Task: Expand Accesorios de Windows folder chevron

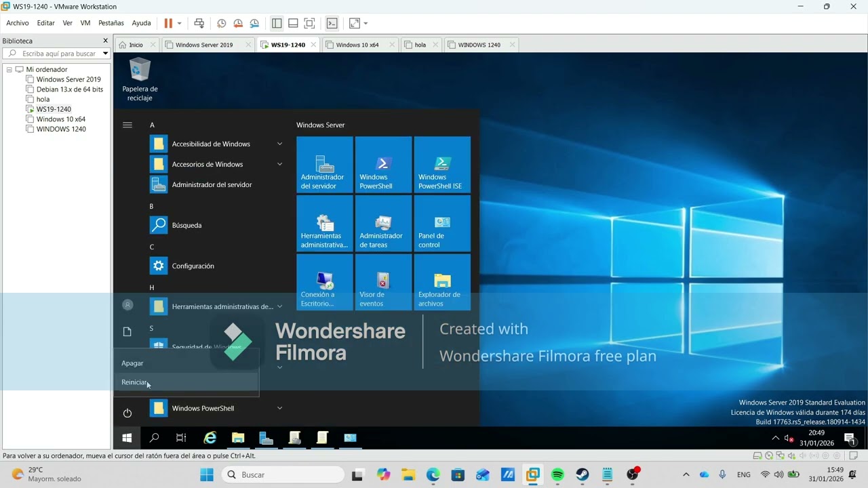Action: pyautogui.click(x=279, y=164)
